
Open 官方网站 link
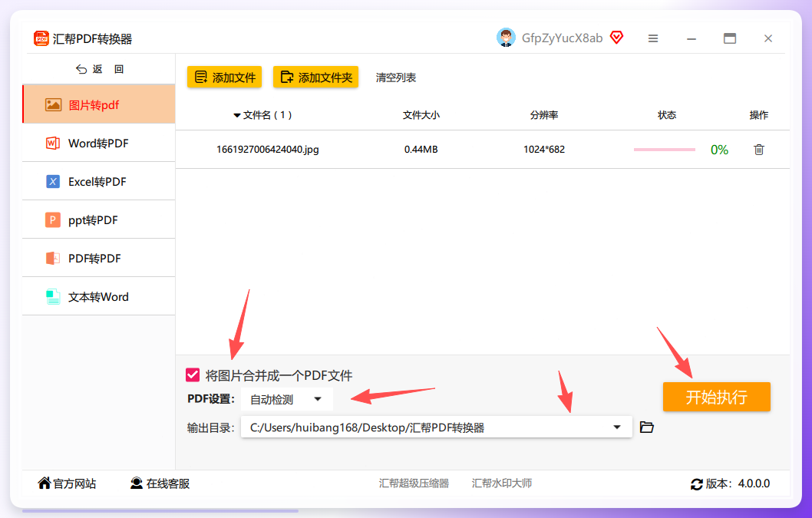coord(67,483)
